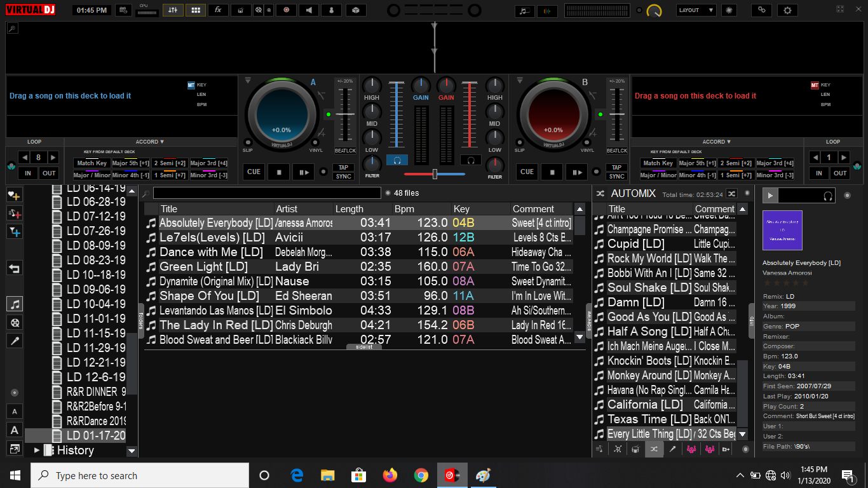The image size is (868, 488).
Task: Click deck A CUE button
Action: tap(254, 172)
